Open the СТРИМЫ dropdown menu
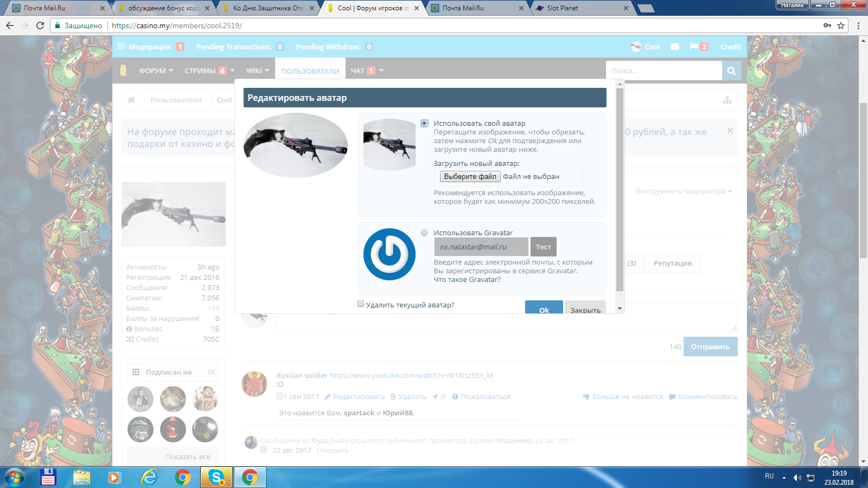 click(x=209, y=70)
